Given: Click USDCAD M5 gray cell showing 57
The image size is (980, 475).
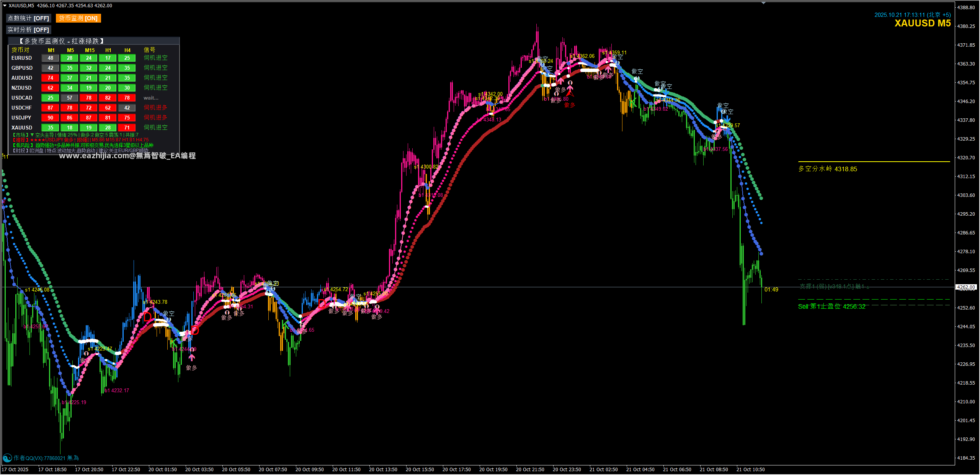Looking at the screenshot, I should (70, 98).
